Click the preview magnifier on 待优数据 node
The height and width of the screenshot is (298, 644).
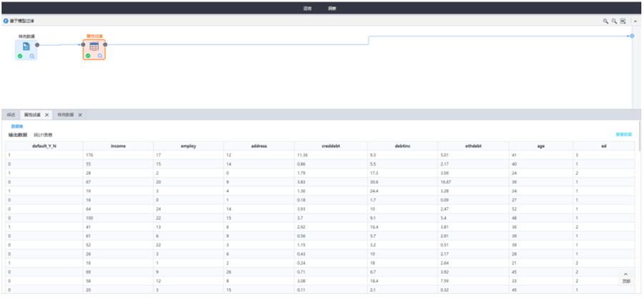pos(32,56)
